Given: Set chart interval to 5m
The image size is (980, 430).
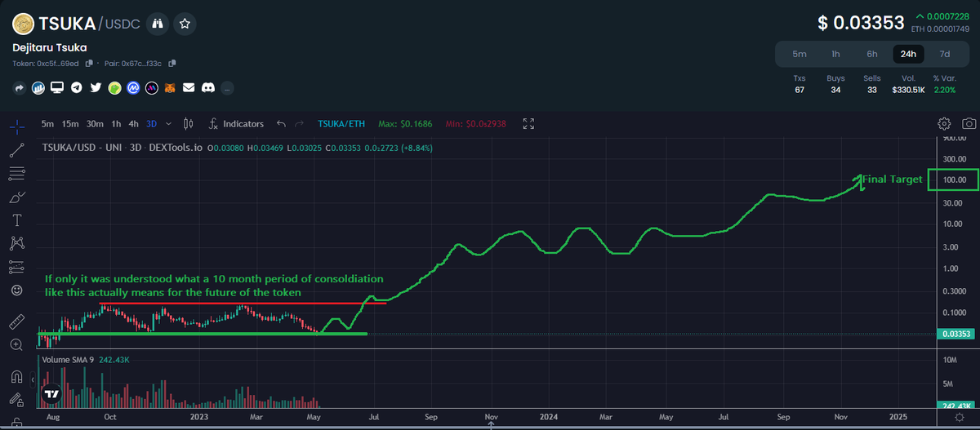Looking at the screenshot, I should 47,124.
